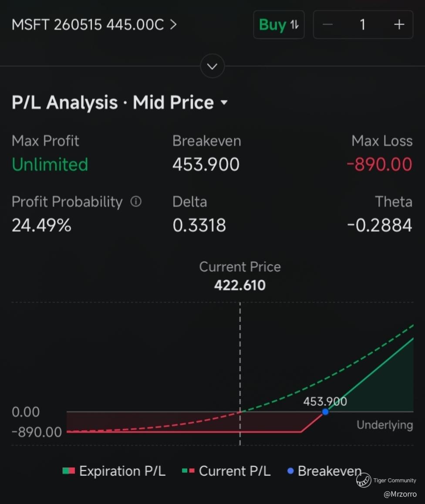Collapse the option leg panel chevron
Viewport: 425px width, 504px height.
[x=212, y=67]
